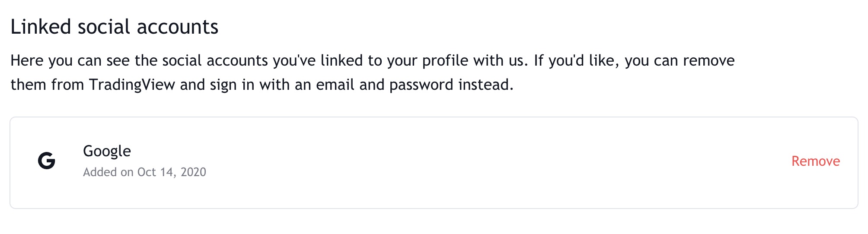Click the word TradingView in the description
The height and width of the screenshot is (234, 868).
pyautogui.click(x=132, y=85)
